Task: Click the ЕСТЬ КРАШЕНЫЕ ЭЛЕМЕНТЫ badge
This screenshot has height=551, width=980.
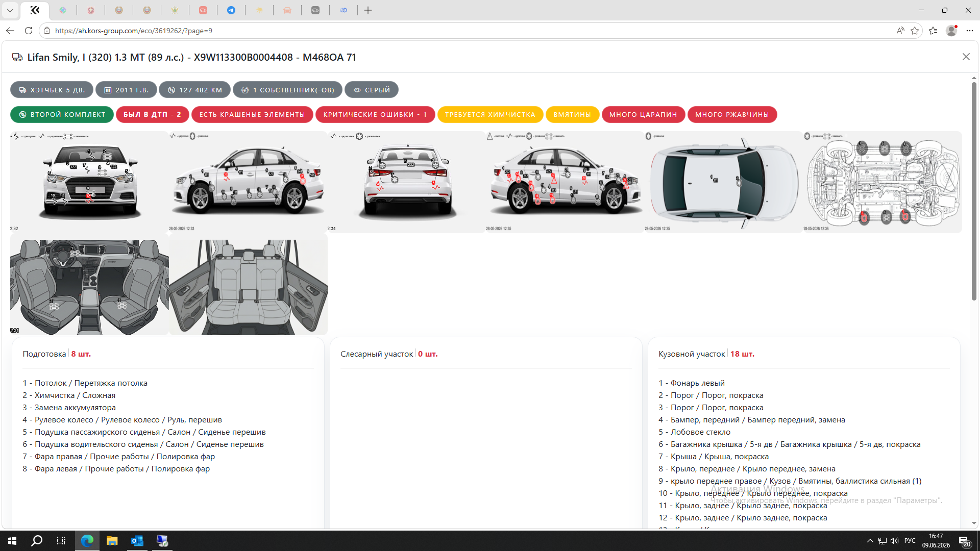Action: tap(252, 115)
